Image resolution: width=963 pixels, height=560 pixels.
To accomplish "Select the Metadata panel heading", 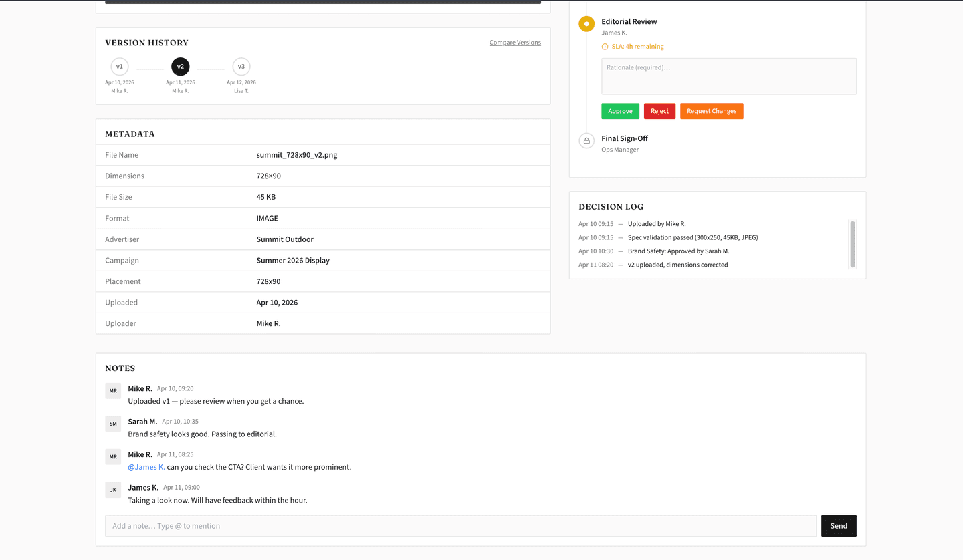I will point(131,134).
